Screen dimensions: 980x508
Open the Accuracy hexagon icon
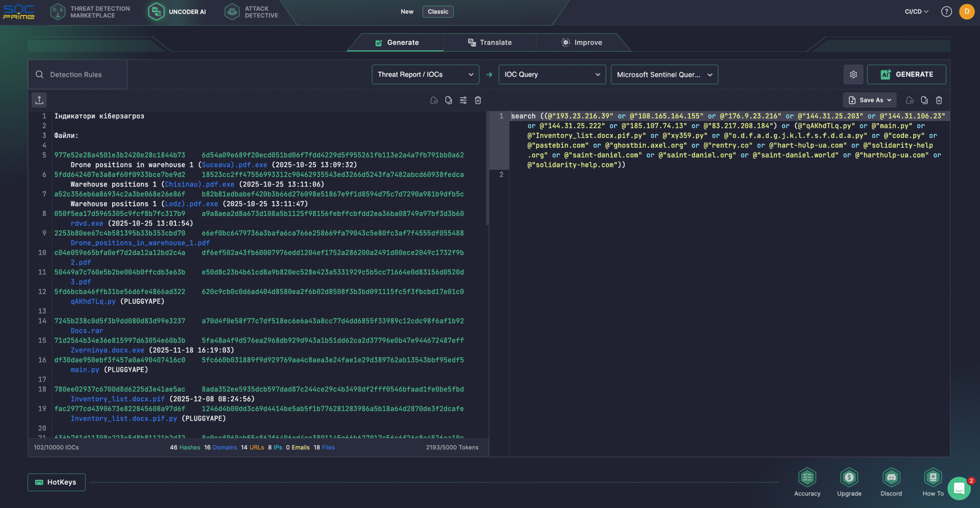[807, 477]
